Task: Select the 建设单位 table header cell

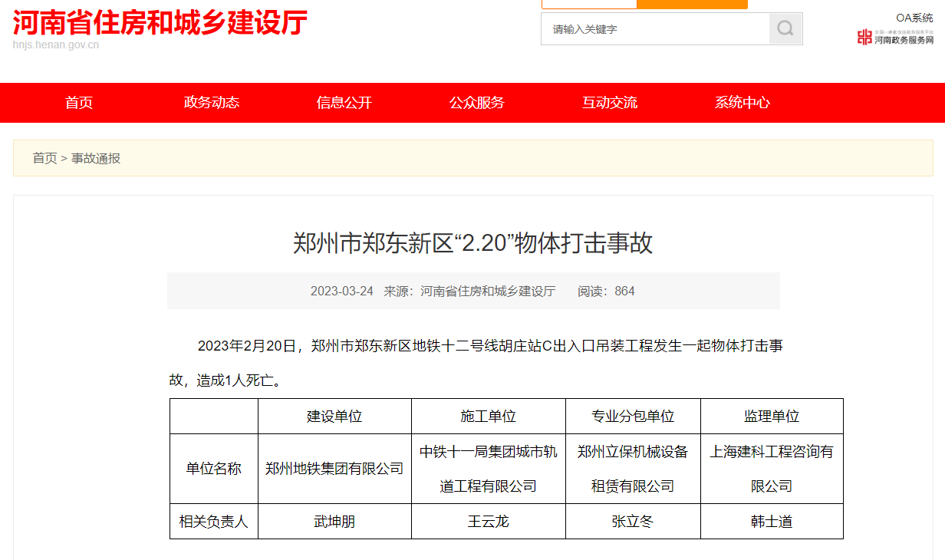Action: point(334,417)
